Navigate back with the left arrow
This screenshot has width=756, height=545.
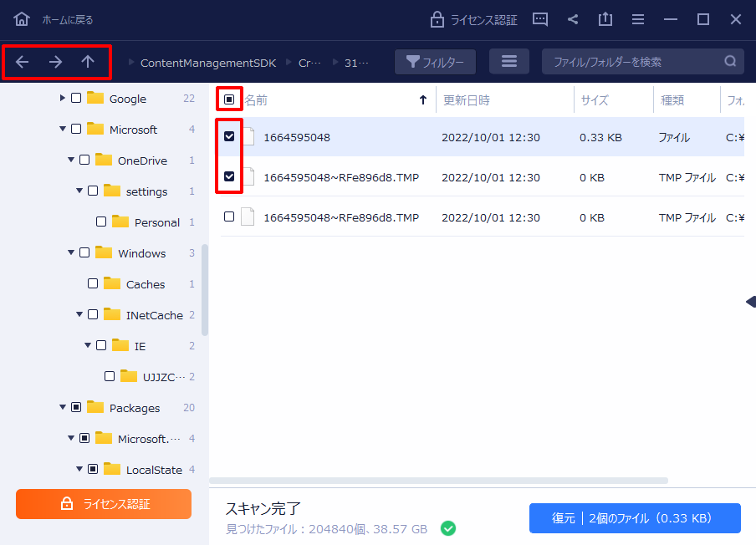point(23,62)
